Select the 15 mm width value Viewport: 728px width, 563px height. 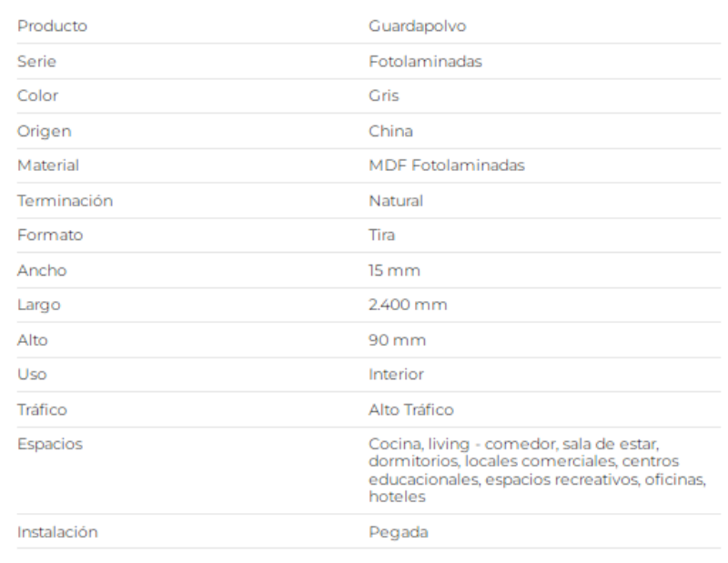point(394,270)
